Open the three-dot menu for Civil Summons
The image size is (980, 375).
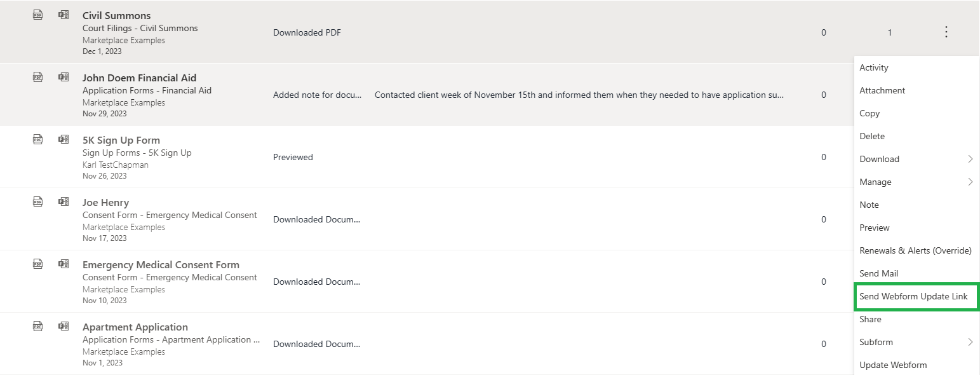click(946, 32)
